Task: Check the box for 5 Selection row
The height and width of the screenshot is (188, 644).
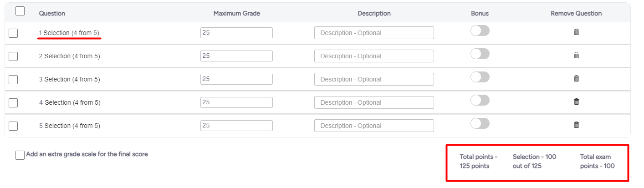Action: tap(13, 126)
